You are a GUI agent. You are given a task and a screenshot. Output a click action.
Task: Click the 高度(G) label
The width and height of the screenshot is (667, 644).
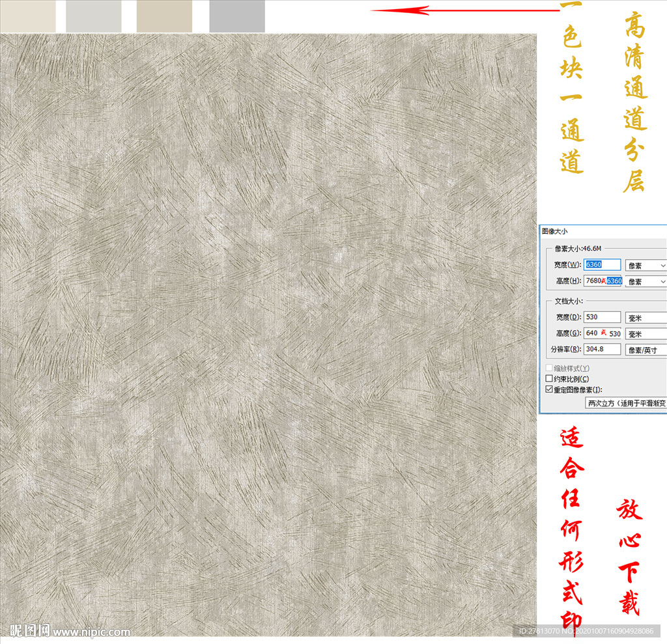569,333
